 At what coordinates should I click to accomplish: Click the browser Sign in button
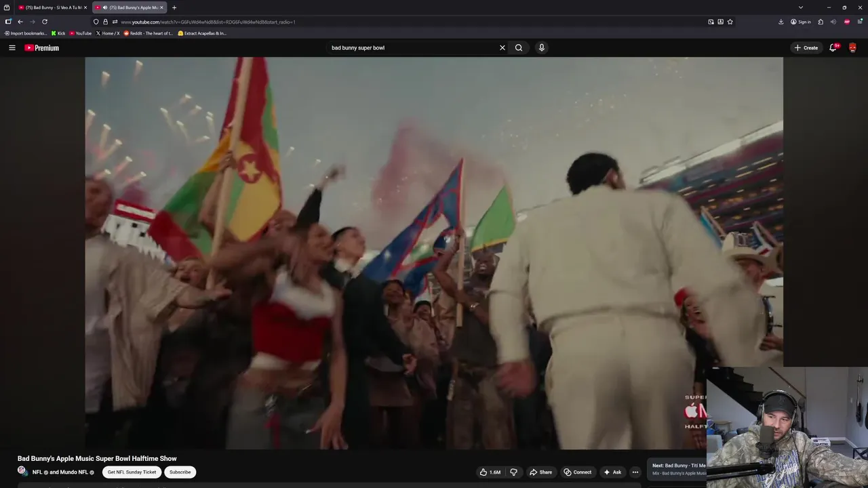click(x=801, y=22)
